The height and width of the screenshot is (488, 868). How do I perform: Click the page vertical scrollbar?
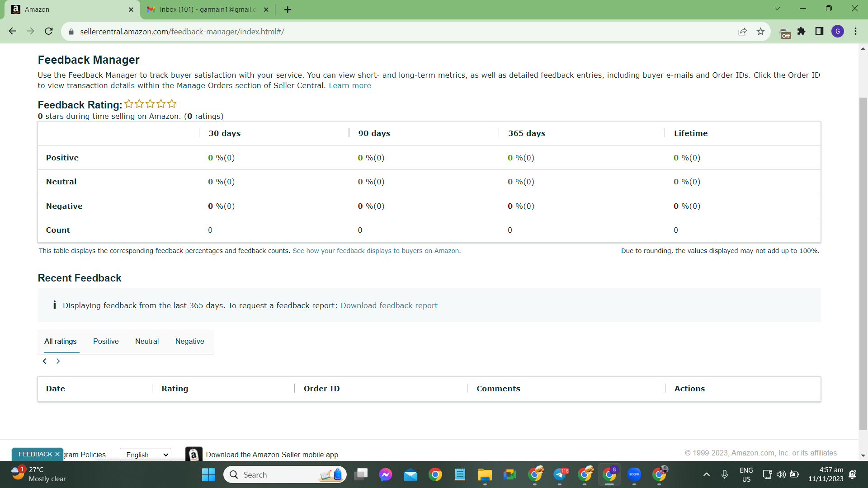point(863,263)
